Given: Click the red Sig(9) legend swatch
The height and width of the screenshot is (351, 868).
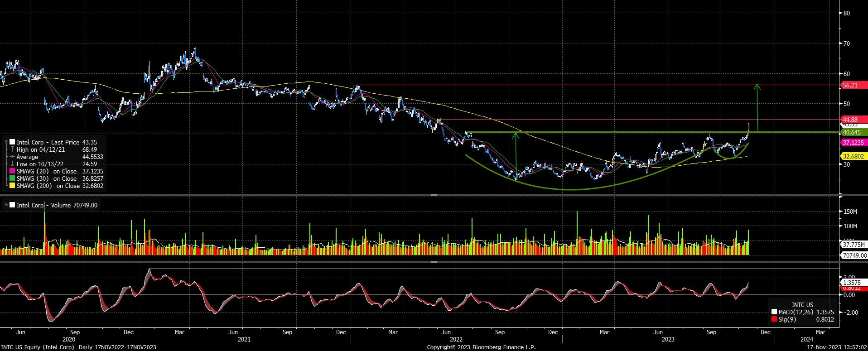Looking at the screenshot, I should 774,319.
